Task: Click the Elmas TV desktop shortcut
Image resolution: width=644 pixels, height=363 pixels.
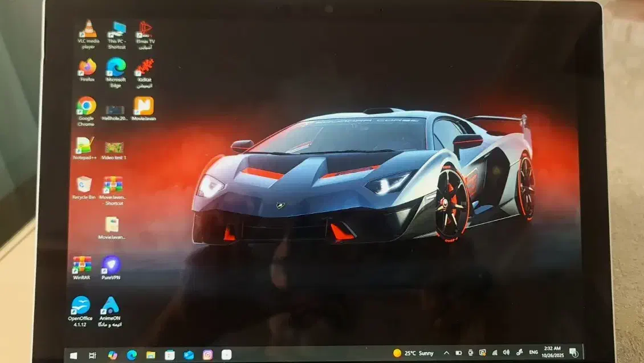Action: (145, 30)
